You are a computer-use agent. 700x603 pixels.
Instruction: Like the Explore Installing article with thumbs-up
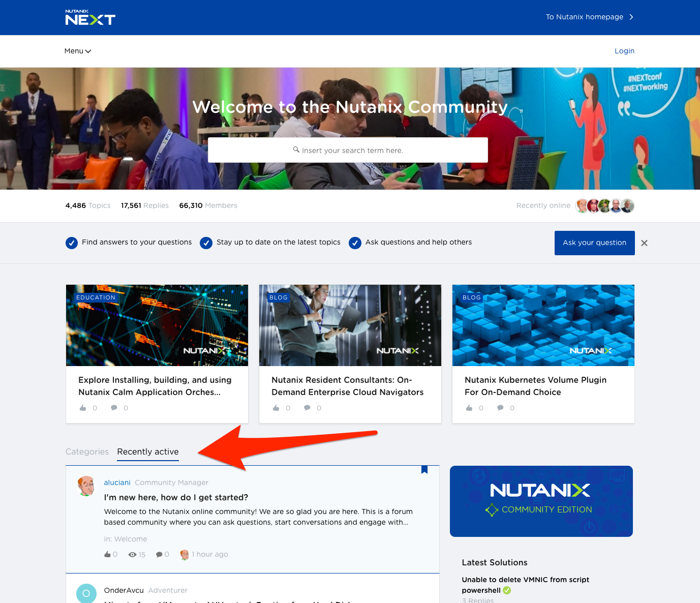[x=83, y=408]
